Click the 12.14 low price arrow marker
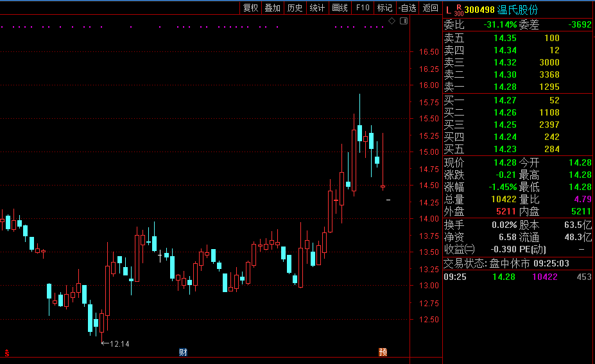The image size is (595, 364). pyautogui.click(x=116, y=344)
